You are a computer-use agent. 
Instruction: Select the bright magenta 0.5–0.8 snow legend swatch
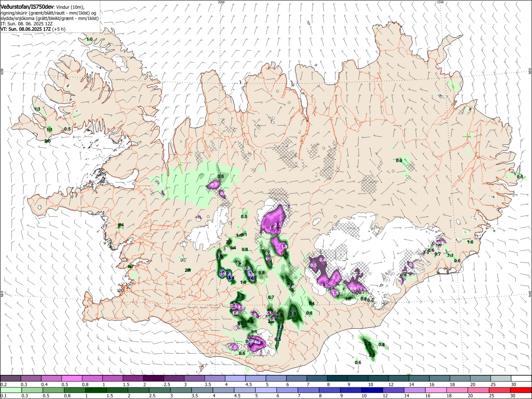[x=72, y=379]
